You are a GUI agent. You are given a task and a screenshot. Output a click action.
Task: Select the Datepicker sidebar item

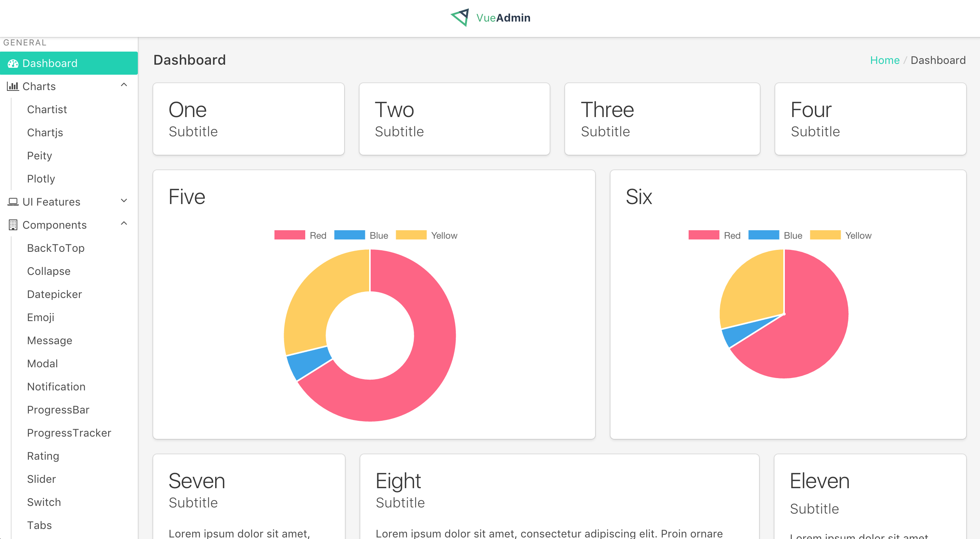point(54,294)
